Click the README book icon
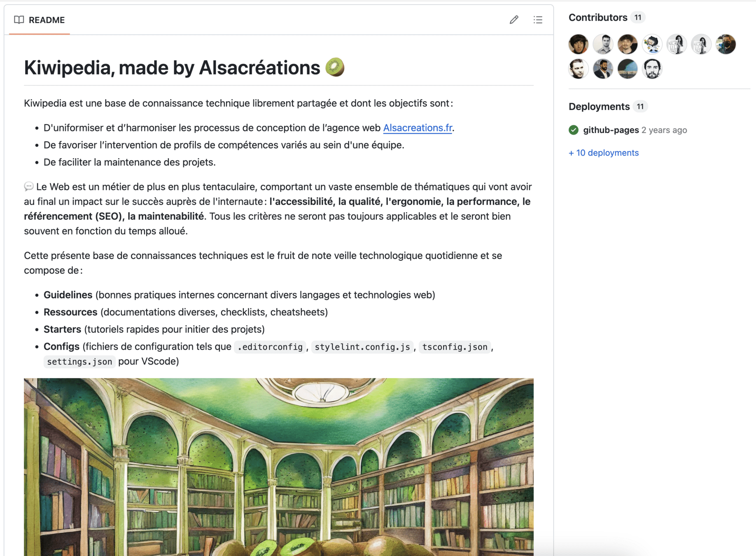This screenshot has width=756, height=556. [x=19, y=20]
